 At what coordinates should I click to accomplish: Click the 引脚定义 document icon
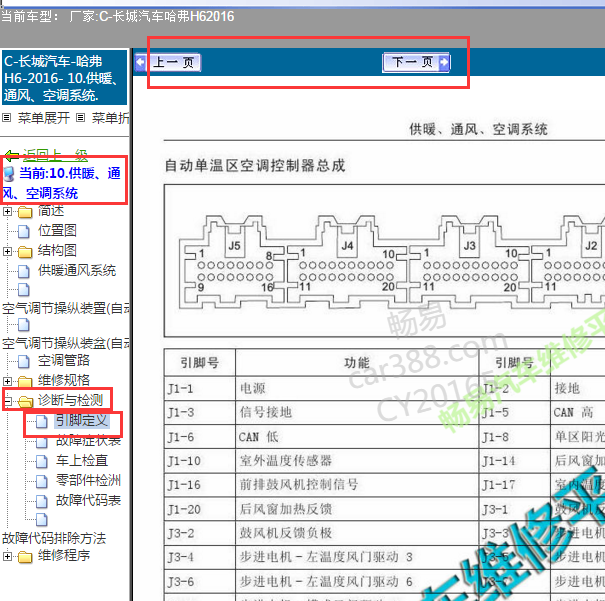(x=42, y=422)
